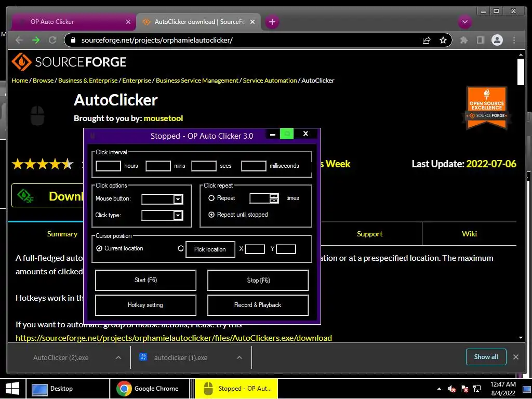Screen dimensions: 532x399
Task: Click Show all downloads
Action: click(x=486, y=357)
